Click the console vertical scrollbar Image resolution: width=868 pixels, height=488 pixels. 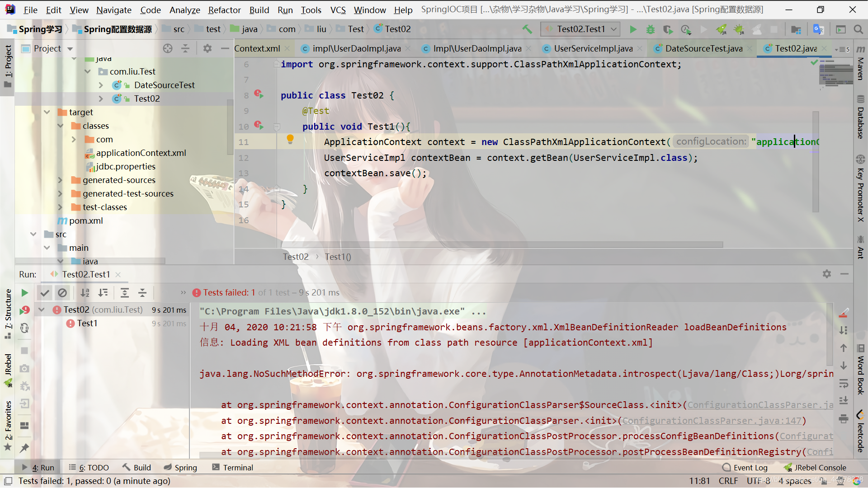(830, 334)
